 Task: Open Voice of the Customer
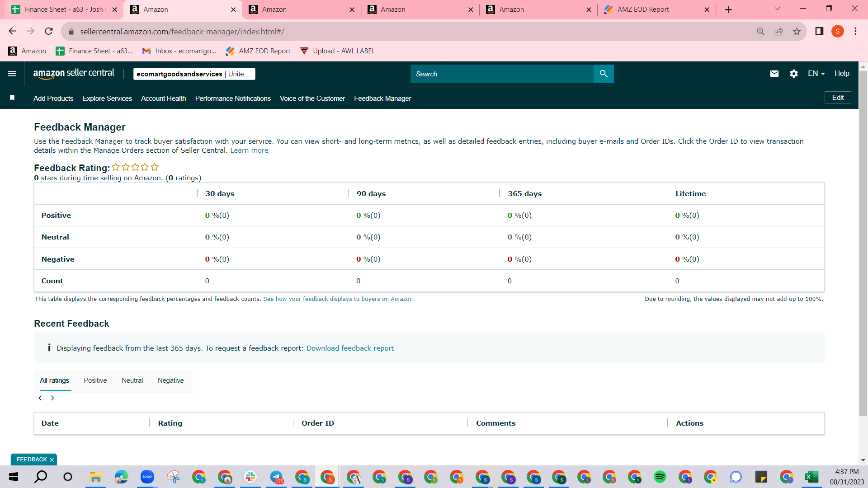pos(312,98)
